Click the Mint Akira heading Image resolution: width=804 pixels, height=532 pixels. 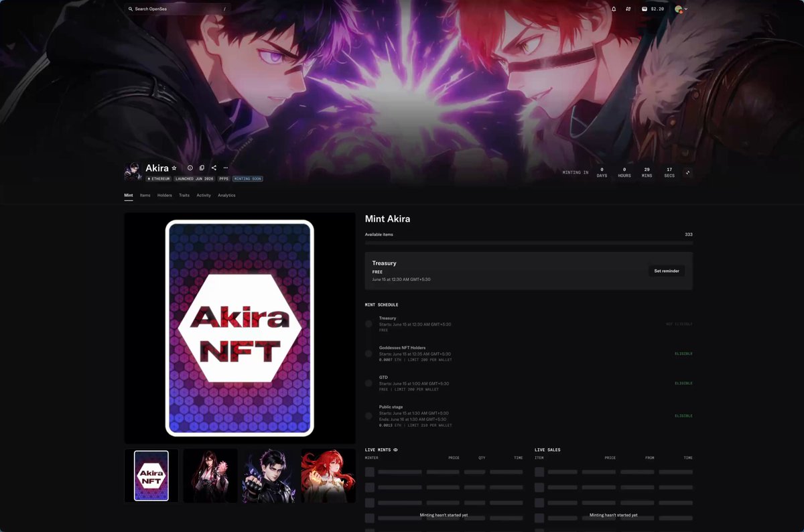(387, 219)
